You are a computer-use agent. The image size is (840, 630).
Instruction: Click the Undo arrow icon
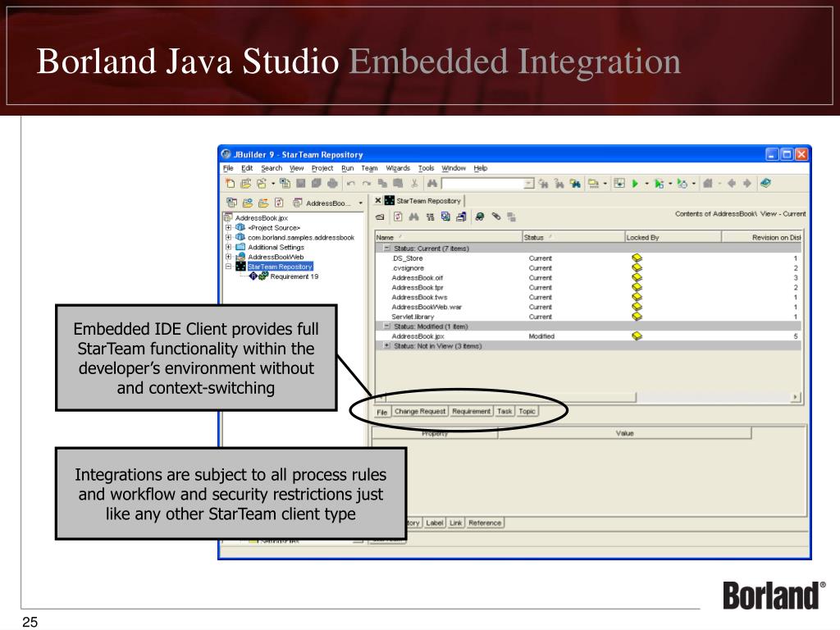(351, 184)
